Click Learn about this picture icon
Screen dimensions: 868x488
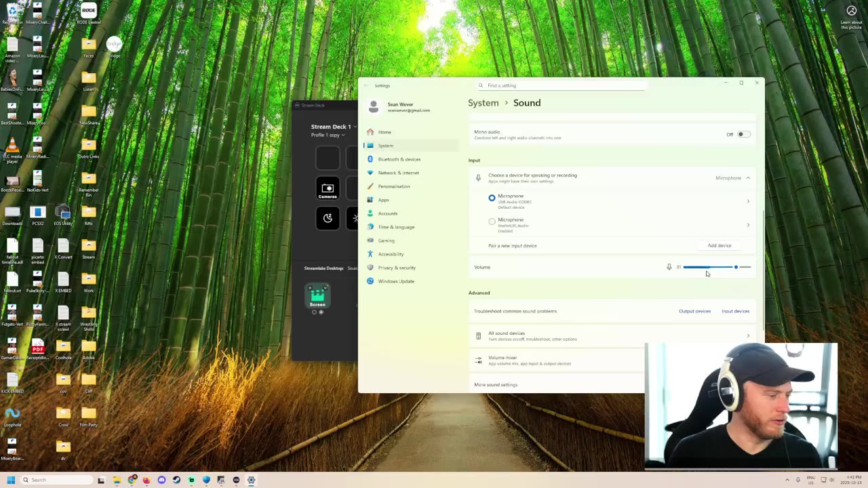(852, 17)
